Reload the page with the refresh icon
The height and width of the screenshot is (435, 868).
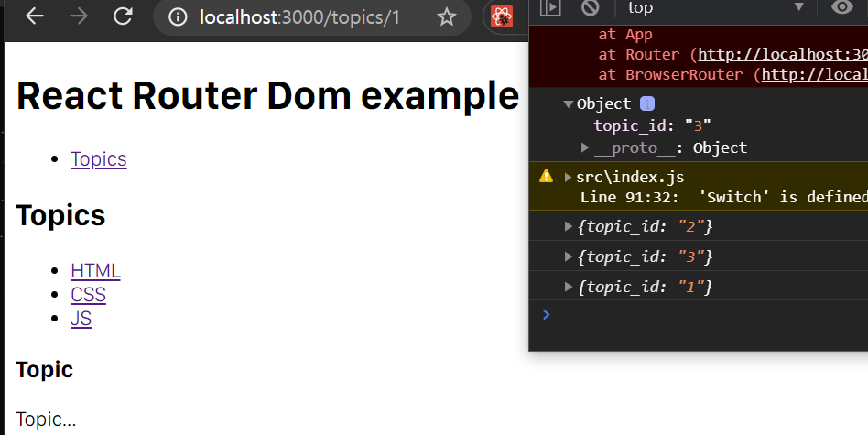point(123,16)
